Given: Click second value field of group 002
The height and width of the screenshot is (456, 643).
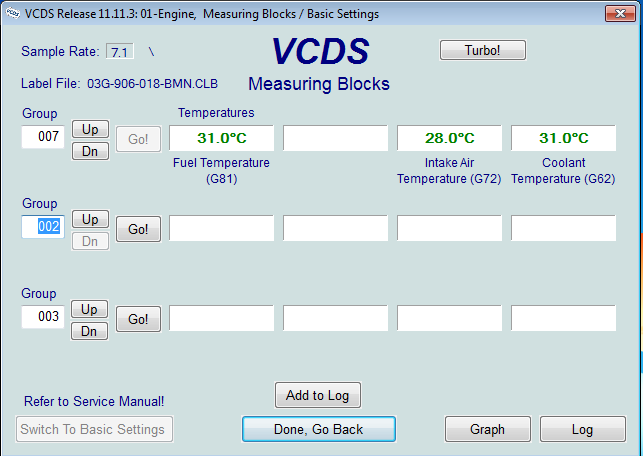Looking at the screenshot, I should (335, 228).
